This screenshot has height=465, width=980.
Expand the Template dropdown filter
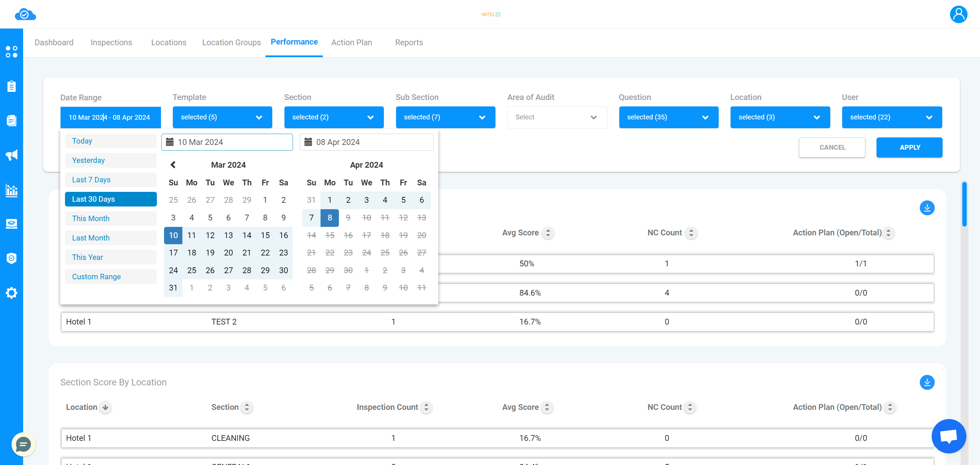click(x=221, y=117)
